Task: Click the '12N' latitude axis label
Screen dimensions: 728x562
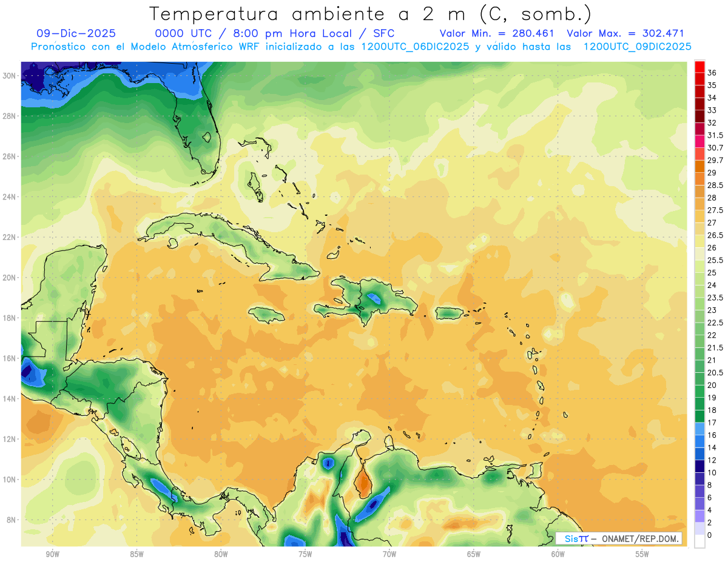Action: click(10, 439)
